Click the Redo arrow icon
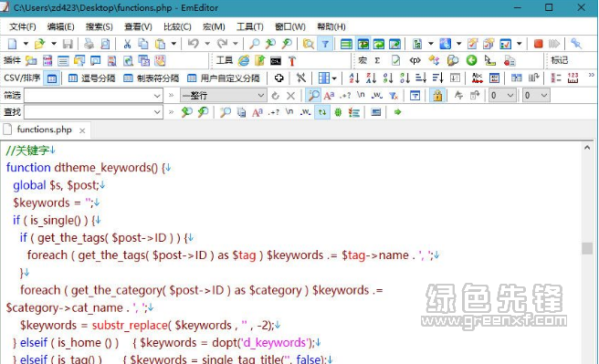This screenshot has height=364, width=599. (222, 44)
